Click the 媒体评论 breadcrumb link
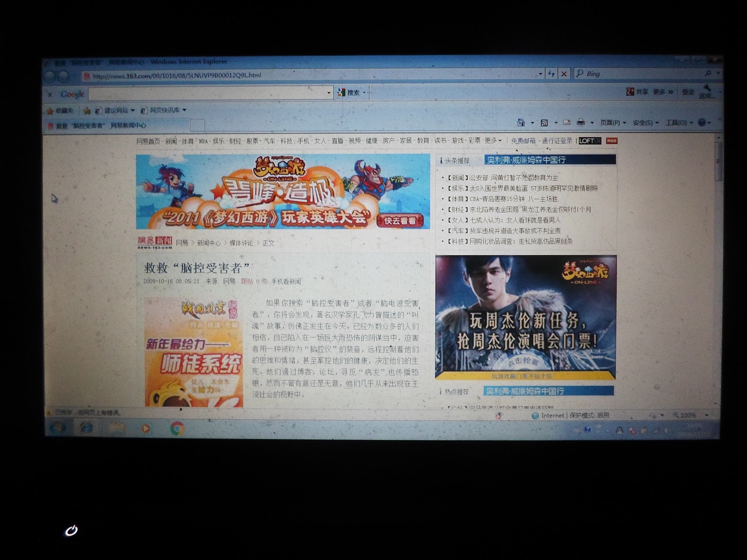The height and width of the screenshot is (560, 747). (x=241, y=243)
